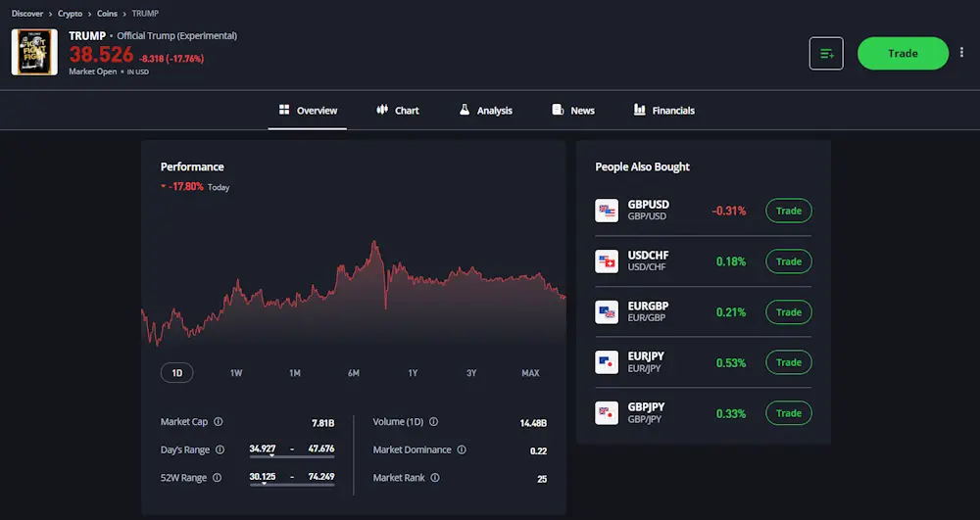This screenshot has width=980, height=520.
Task: Click the Overview grid icon
Action: pos(284,110)
